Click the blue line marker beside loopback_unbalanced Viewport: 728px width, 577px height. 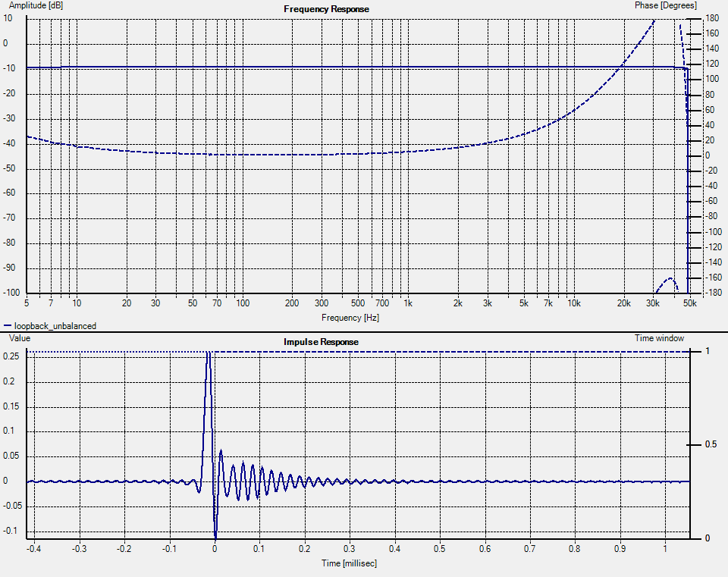pos(8,326)
